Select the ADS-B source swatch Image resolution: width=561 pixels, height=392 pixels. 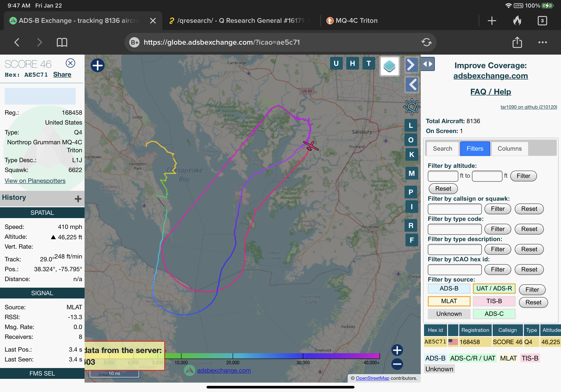[449, 289]
